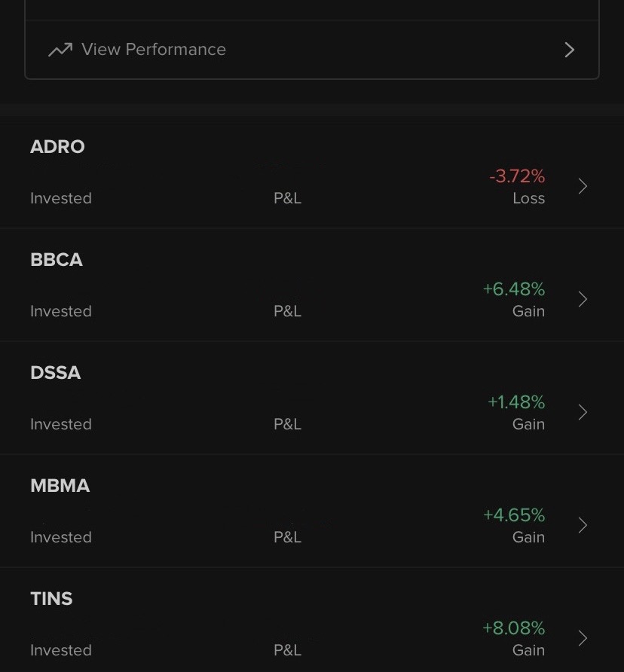624x672 pixels.
Task: Click ADRO's -3.72% loss value
Action: tap(517, 176)
